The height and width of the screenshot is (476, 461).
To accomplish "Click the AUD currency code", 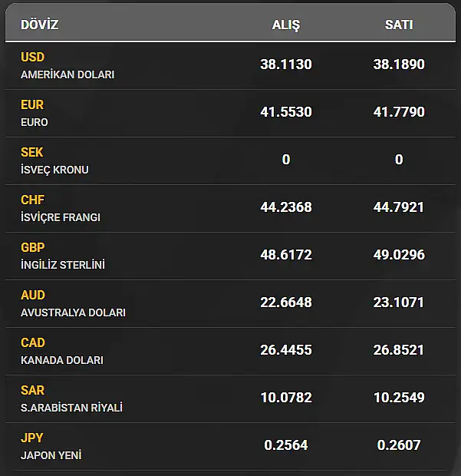I will [x=33, y=296].
